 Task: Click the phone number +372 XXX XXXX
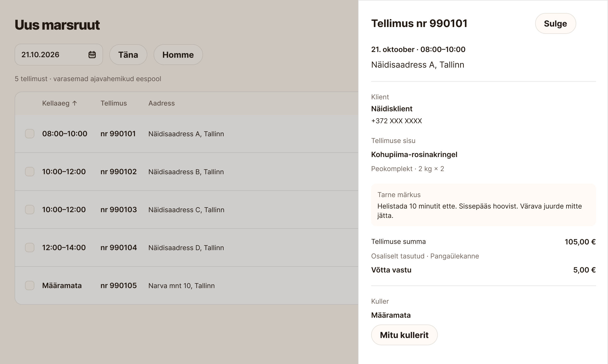click(396, 121)
